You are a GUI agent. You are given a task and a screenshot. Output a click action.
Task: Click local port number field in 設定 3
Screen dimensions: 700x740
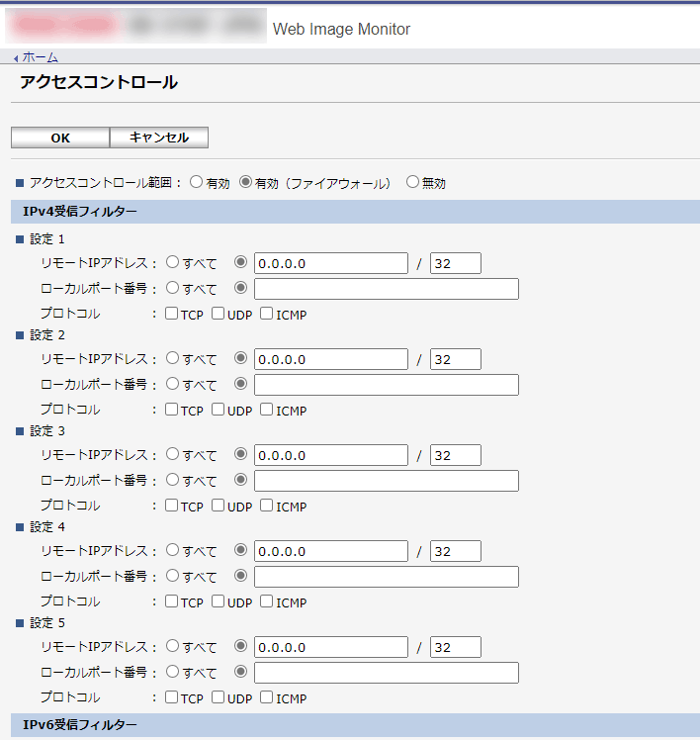386,481
